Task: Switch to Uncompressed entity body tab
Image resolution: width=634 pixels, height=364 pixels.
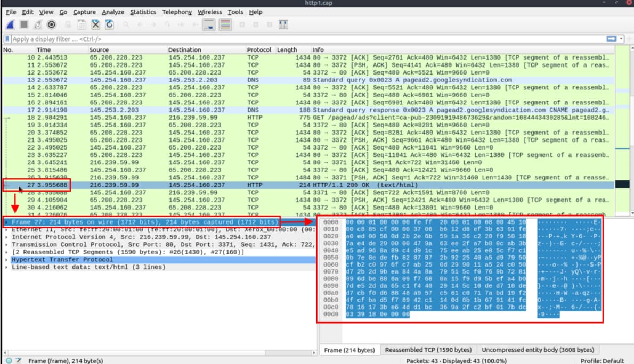Action: [538, 350]
